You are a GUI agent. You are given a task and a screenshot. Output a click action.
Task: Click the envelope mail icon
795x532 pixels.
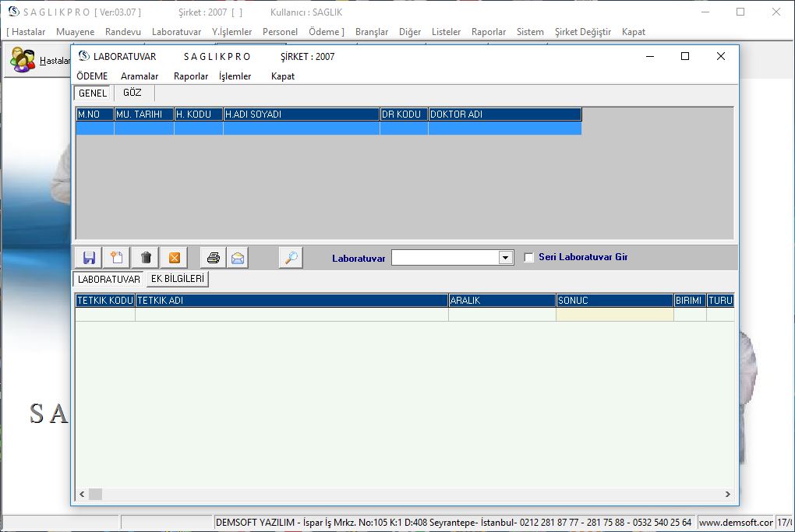[x=237, y=258]
